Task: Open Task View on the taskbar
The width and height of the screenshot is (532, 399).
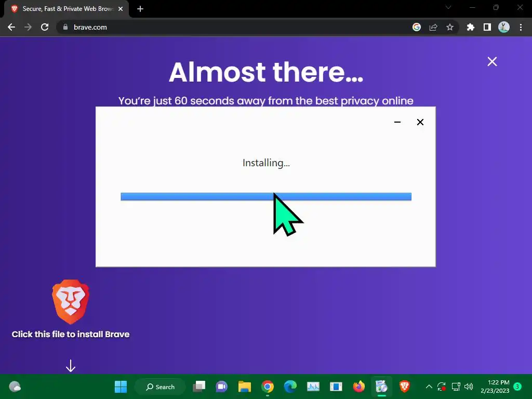Action: coord(199,387)
